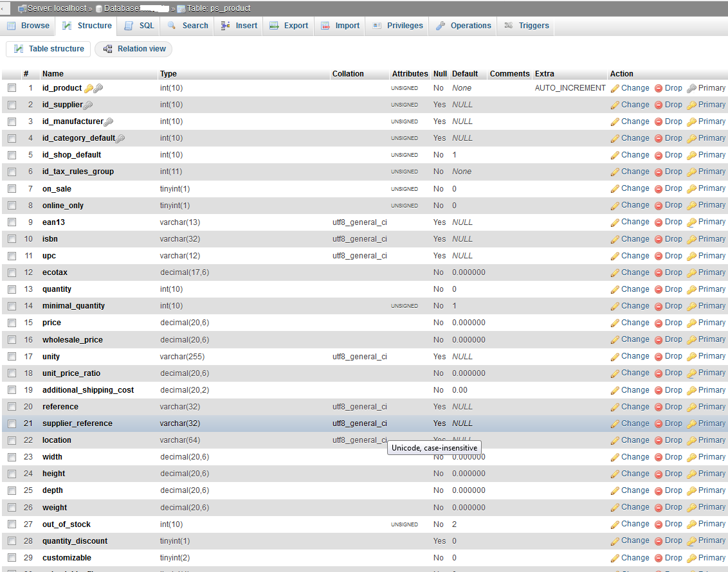Click the Relation view icon
The height and width of the screenshot is (572, 728).
pos(107,49)
